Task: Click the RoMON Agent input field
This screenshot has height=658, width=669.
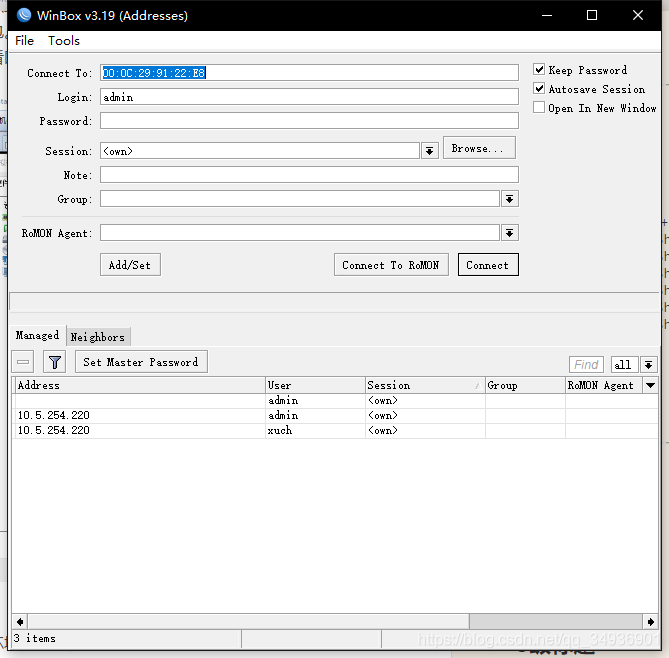Action: 300,233
